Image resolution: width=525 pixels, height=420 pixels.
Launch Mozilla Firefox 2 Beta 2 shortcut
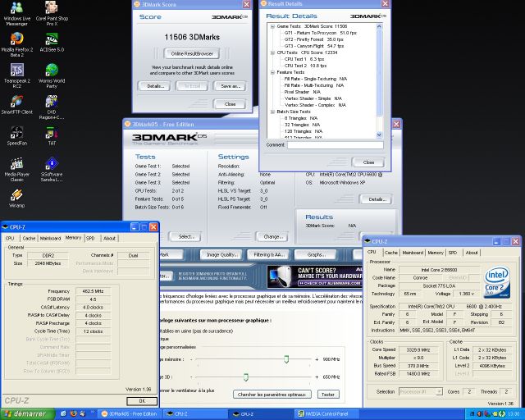pyautogui.click(x=17, y=44)
